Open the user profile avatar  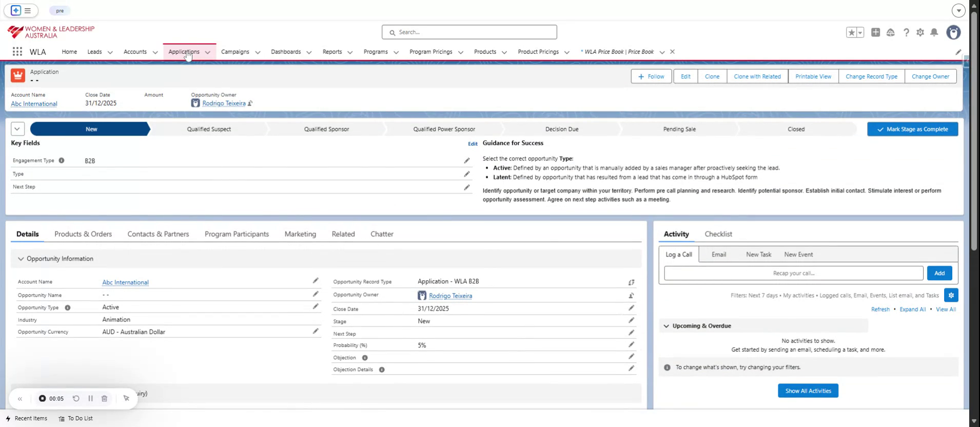coord(953,32)
